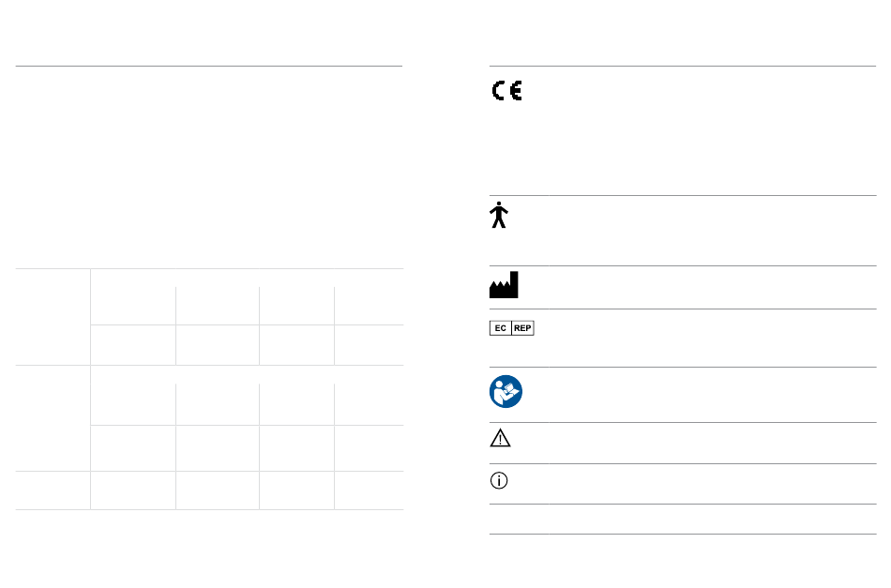Click the description area beside the CE mark

713,130
